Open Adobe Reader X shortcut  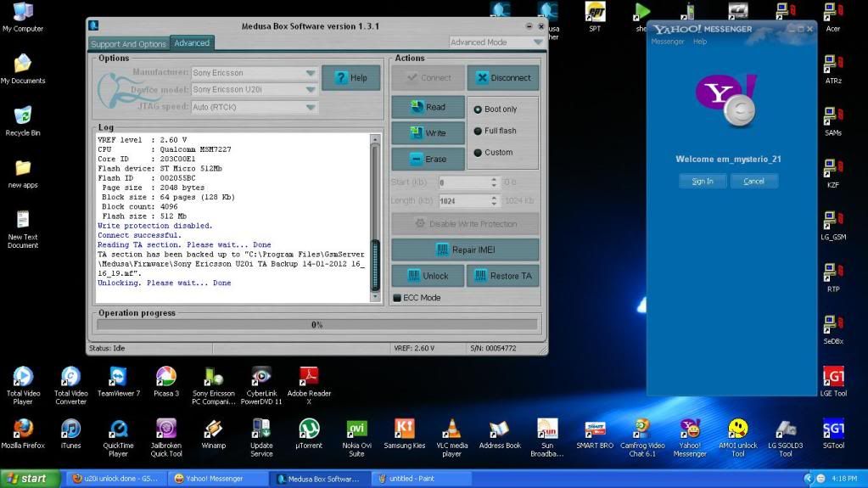point(309,385)
